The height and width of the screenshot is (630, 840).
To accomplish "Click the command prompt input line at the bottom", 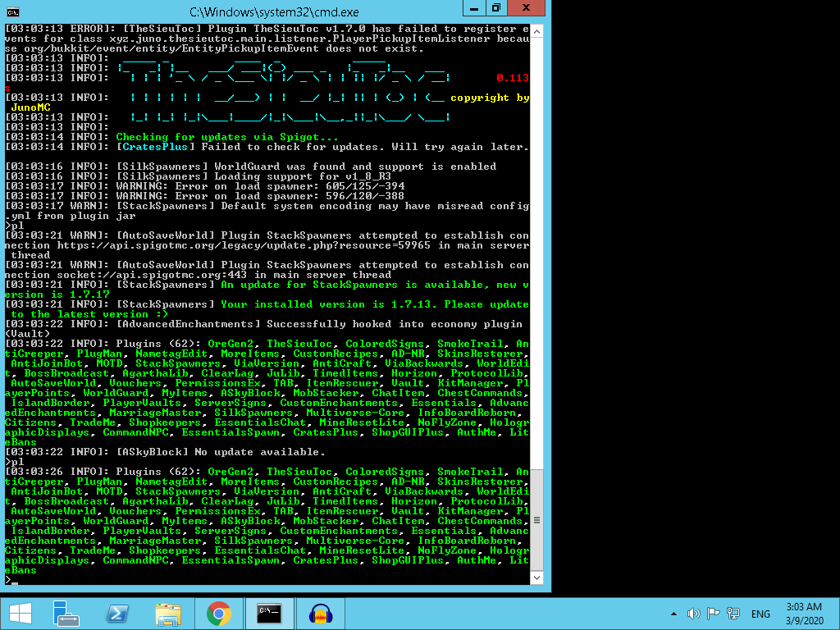I will [x=267, y=580].
